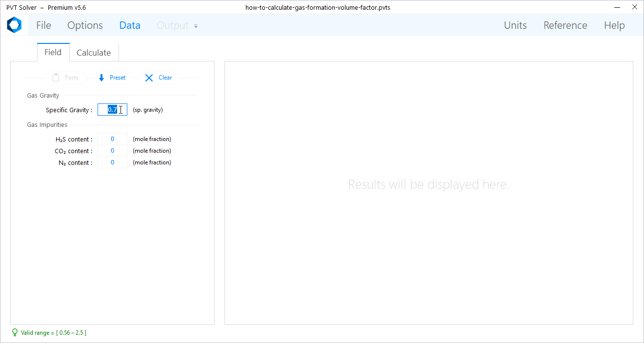Click the N₂ content input field
Screen dimensions: 644x343
(x=112, y=162)
